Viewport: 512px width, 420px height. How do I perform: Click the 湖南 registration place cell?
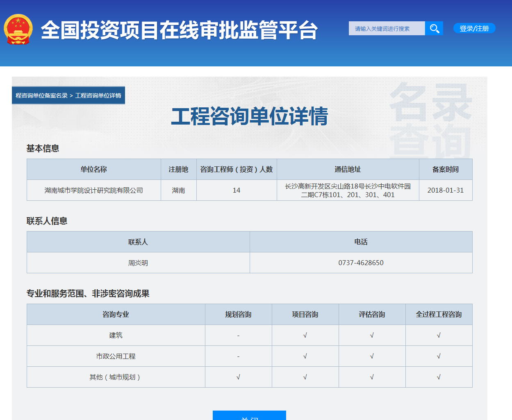pos(179,191)
